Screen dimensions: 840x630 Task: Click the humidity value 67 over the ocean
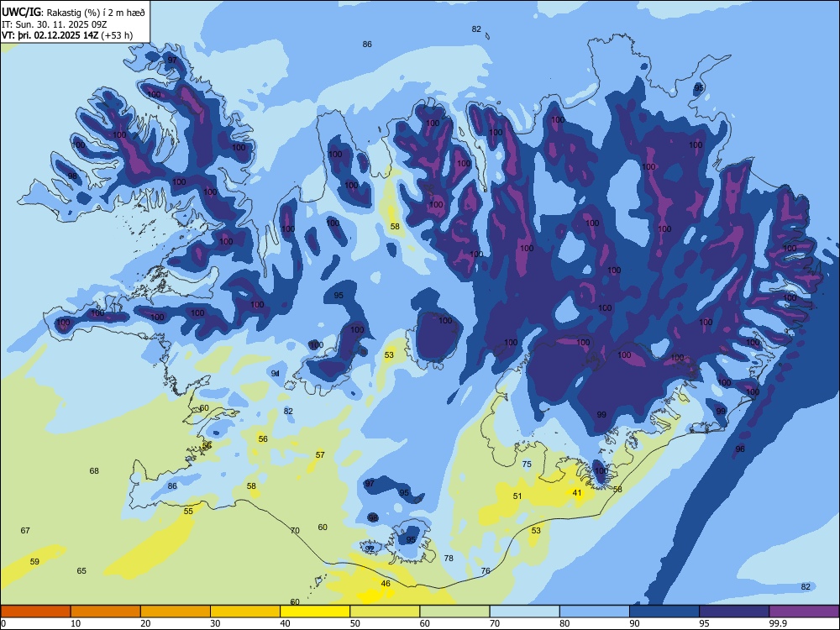(x=25, y=530)
